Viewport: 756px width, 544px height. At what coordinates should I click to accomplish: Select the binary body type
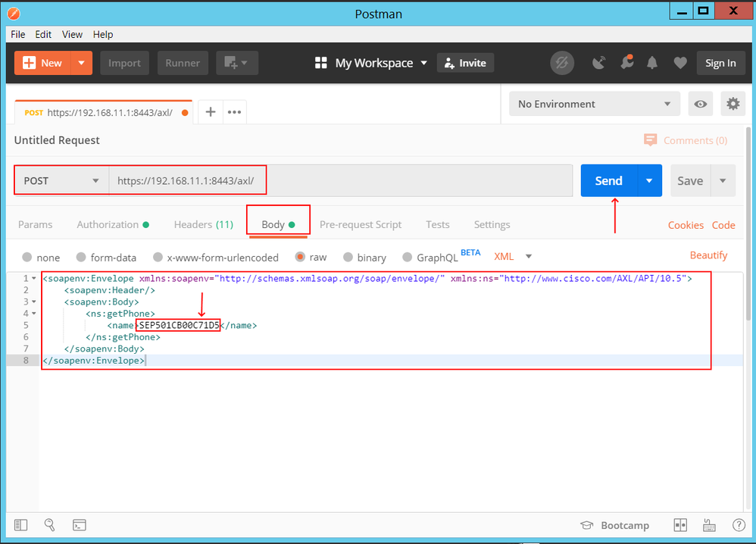tap(348, 257)
